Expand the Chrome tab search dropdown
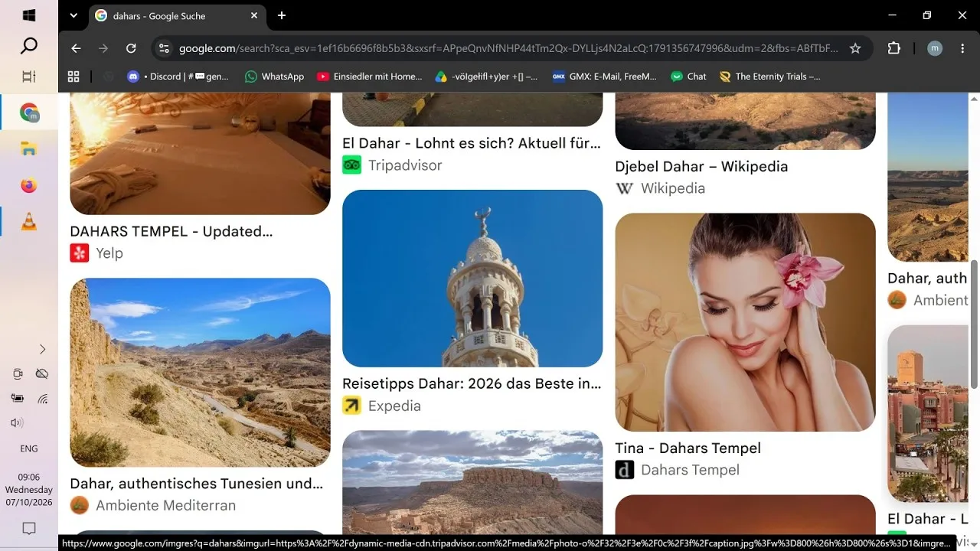 pos(73,15)
